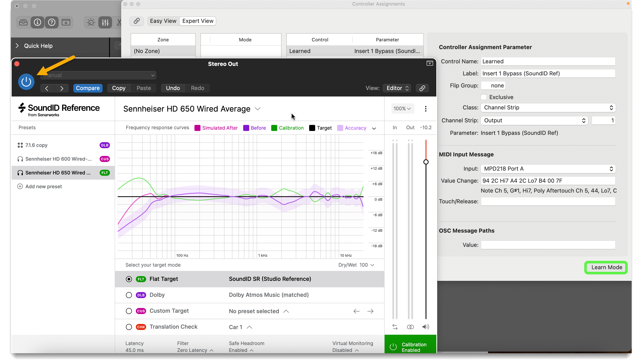Image resolution: width=642 pixels, height=364 pixels.
Task: Select the Custom Target radio button
Action: [129, 311]
